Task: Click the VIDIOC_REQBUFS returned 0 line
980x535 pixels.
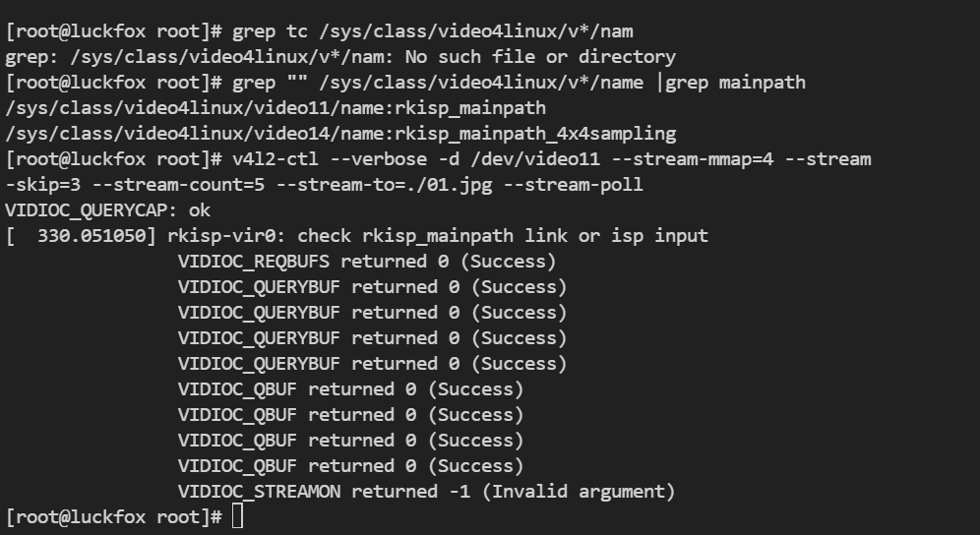Action: (367, 262)
